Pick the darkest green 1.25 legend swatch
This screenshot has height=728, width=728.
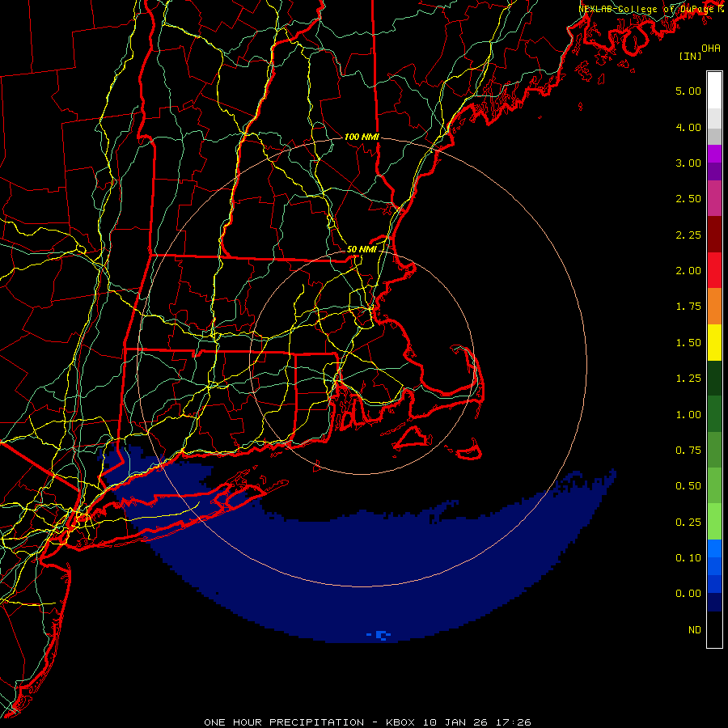[x=714, y=379]
